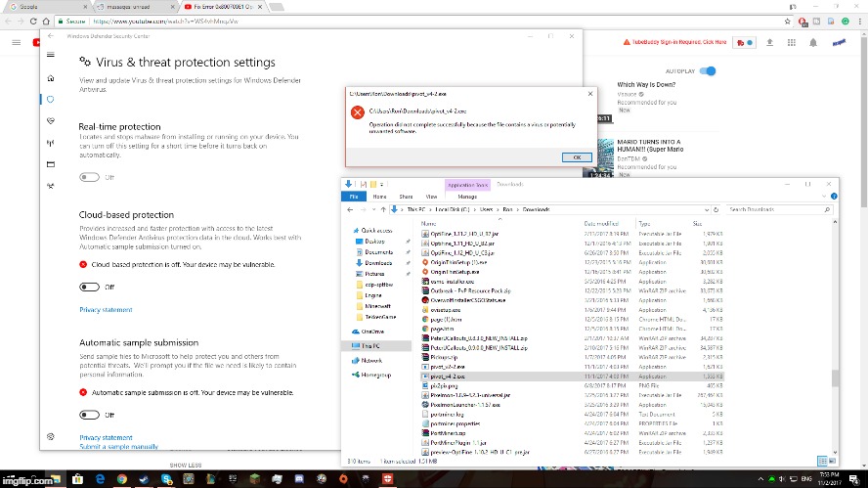
Task: Click breadcrumb Users in address bar
Action: 486,210
